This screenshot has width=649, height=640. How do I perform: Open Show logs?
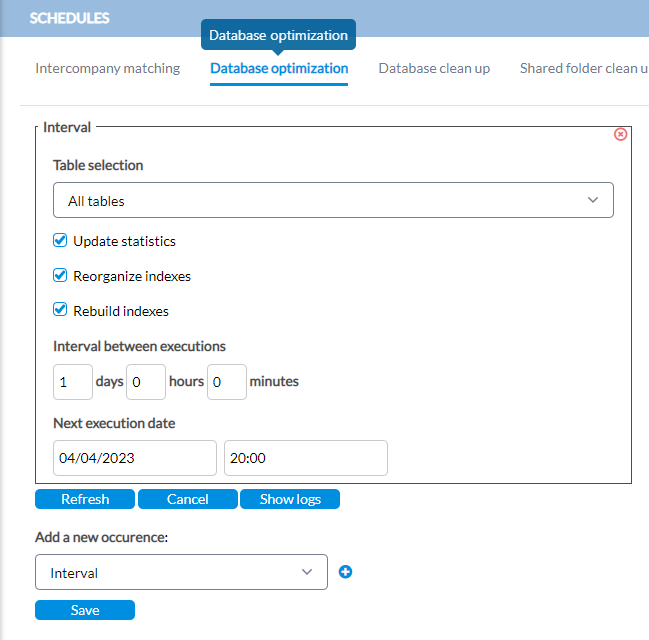click(x=290, y=499)
